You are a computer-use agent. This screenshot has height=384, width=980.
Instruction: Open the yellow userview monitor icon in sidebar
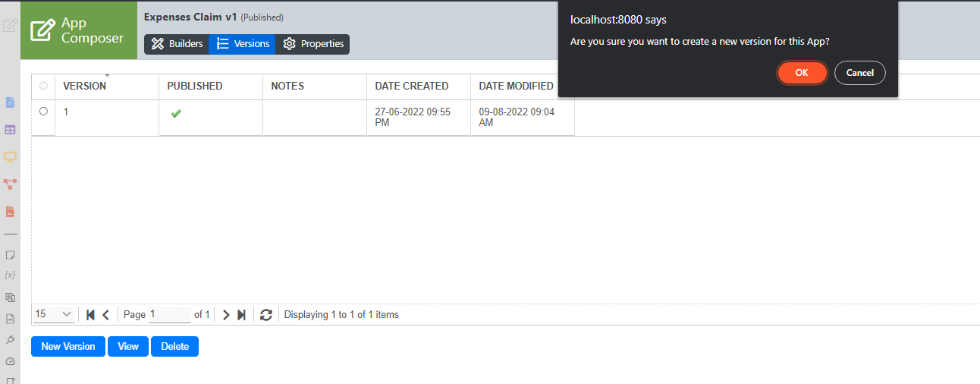pyautogui.click(x=11, y=157)
